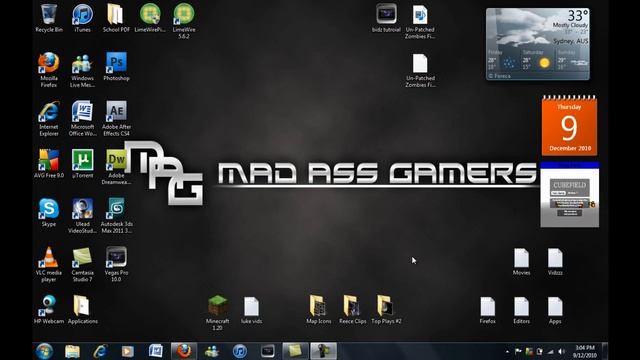This screenshot has width=640, height=360.
Task: Open Adobe After Effects CS4 shortcut
Action: click(116, 118)
